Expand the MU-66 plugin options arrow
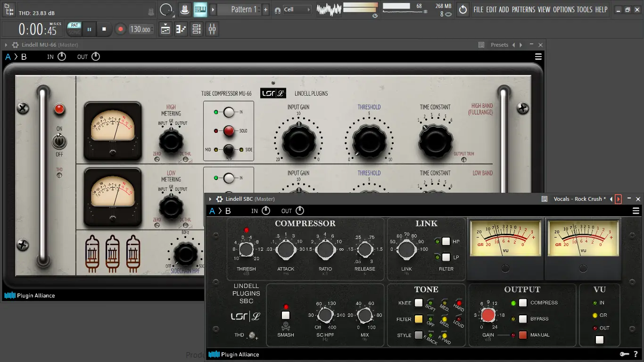This screenshot has height=362, width=644. tap(6, 45)
